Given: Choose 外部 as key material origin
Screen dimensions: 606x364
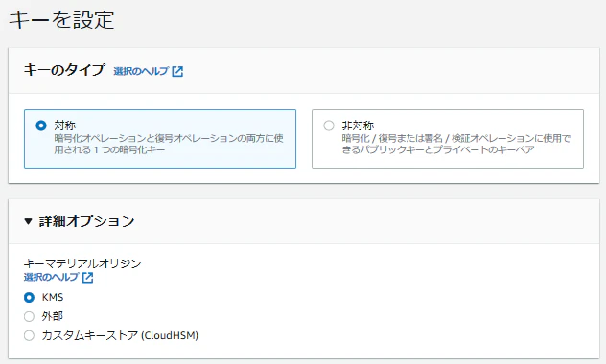Looking at the screenshot, I should (29, 316).
